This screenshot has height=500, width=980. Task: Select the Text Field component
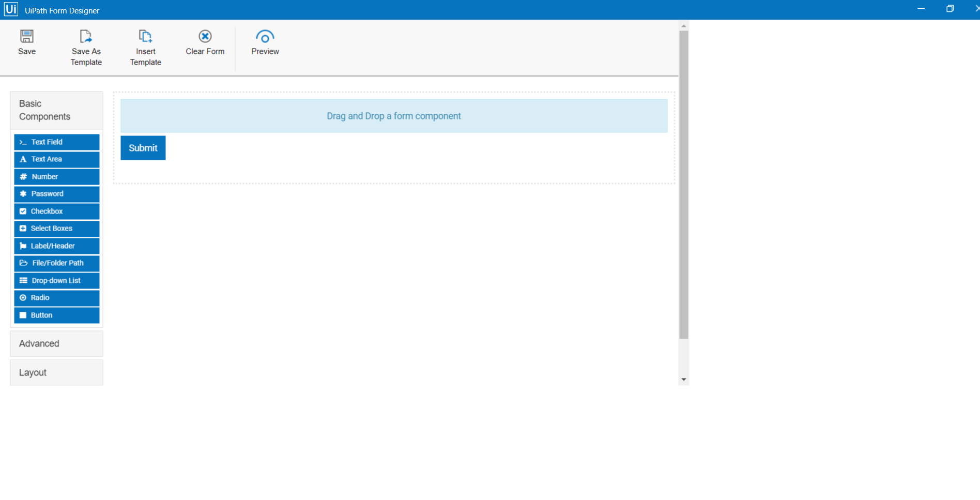coord(57,142)
